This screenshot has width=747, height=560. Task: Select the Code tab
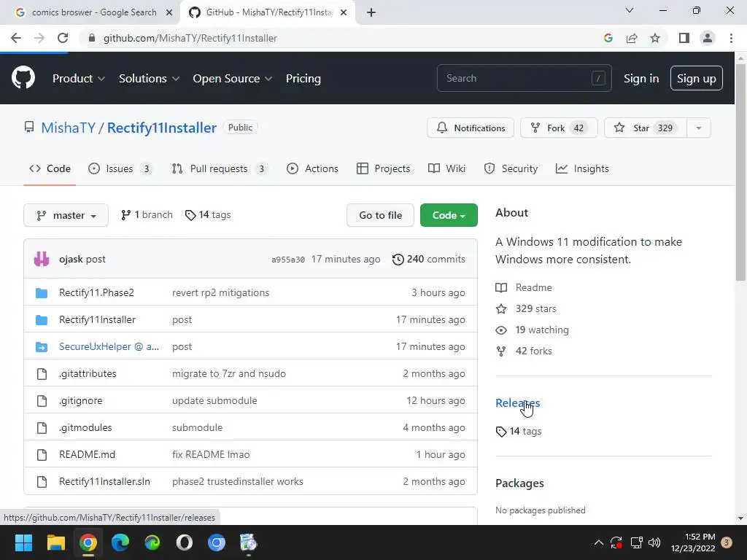coord(50,168)
